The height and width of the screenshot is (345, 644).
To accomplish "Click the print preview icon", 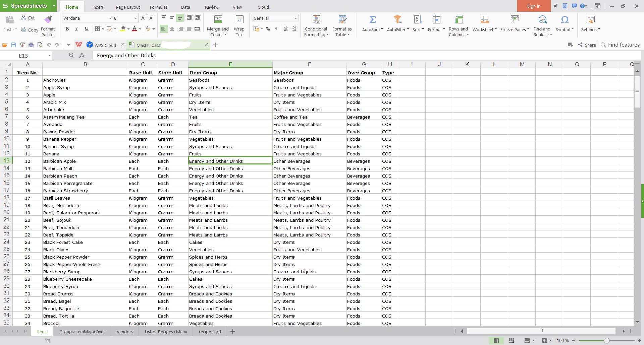I will tap(40, 45).
